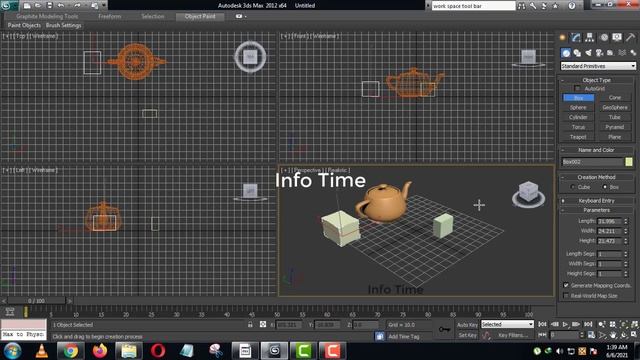Viewport: 640px width, 360px height.
Task: Open the Display panel icon
Action: 617,38
